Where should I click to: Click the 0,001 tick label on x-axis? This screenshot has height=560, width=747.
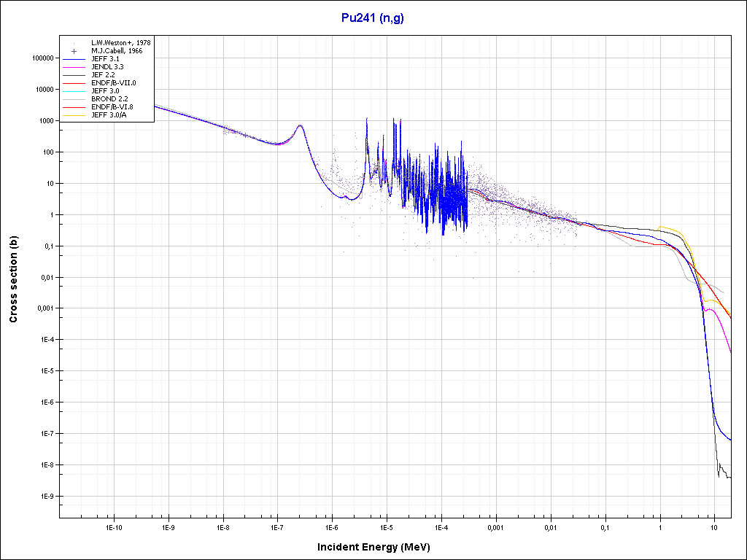pos(495,526)
